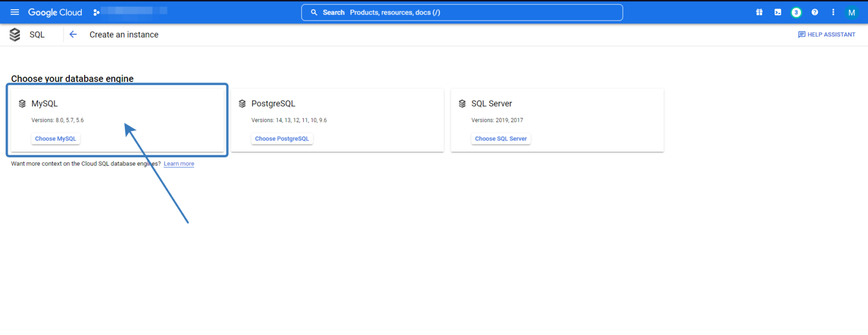Open the gift free trial icon

pos(759,12)
